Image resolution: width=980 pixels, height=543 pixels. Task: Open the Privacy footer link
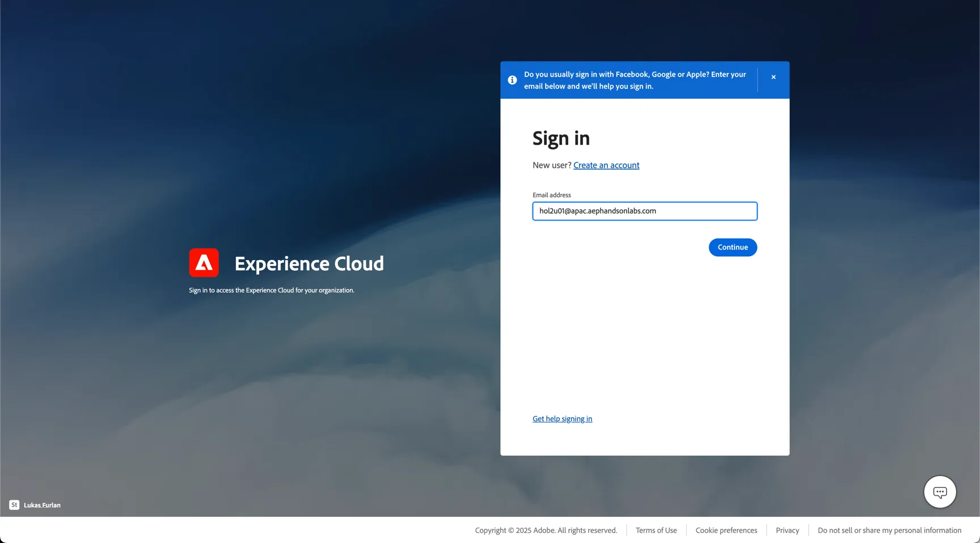[x=787, y=531]
